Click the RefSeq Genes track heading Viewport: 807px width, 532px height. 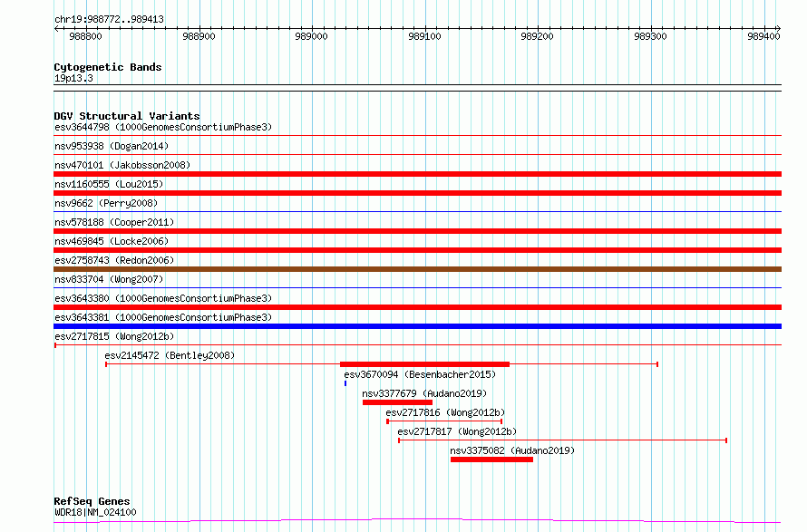click(x=92, y=501)
